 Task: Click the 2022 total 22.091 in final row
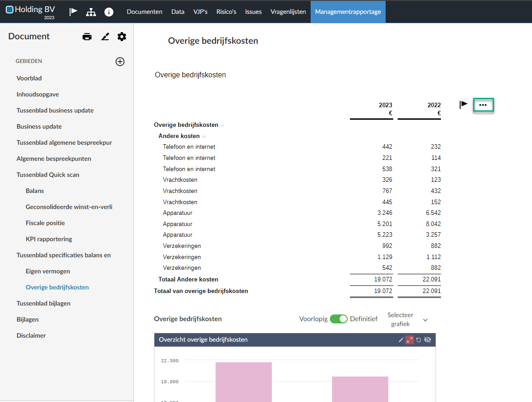(432, 291)
